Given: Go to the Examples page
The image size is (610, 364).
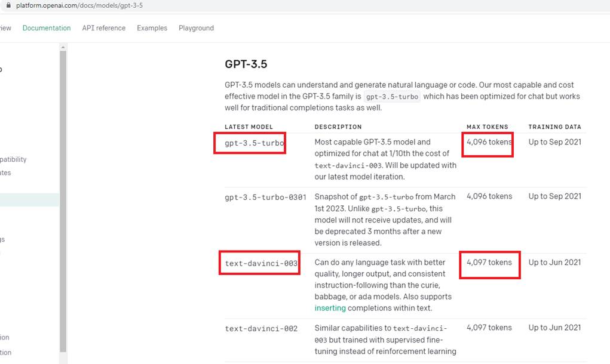Looking at the screenshot, I should (x=152, y=28).
